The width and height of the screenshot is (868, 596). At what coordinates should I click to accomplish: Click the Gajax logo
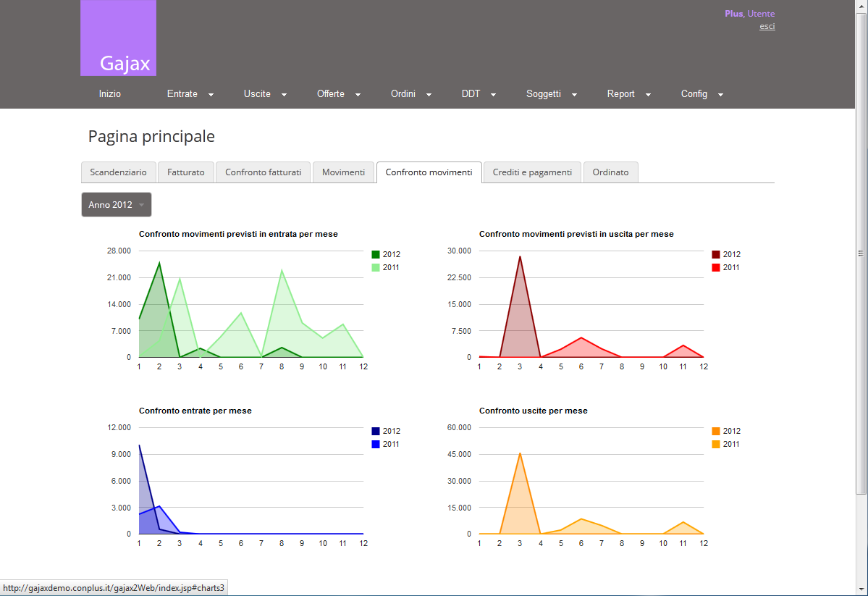[x=118, y=38]
